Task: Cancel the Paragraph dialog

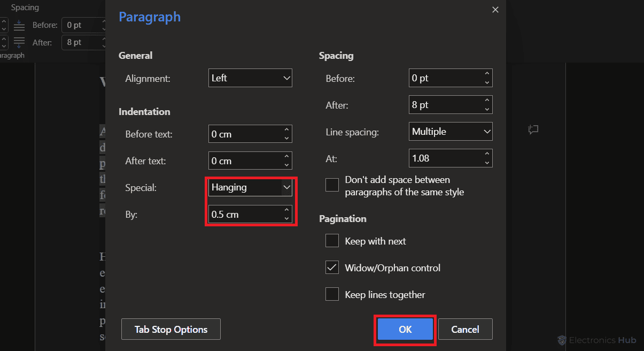Action: (465, 330)
